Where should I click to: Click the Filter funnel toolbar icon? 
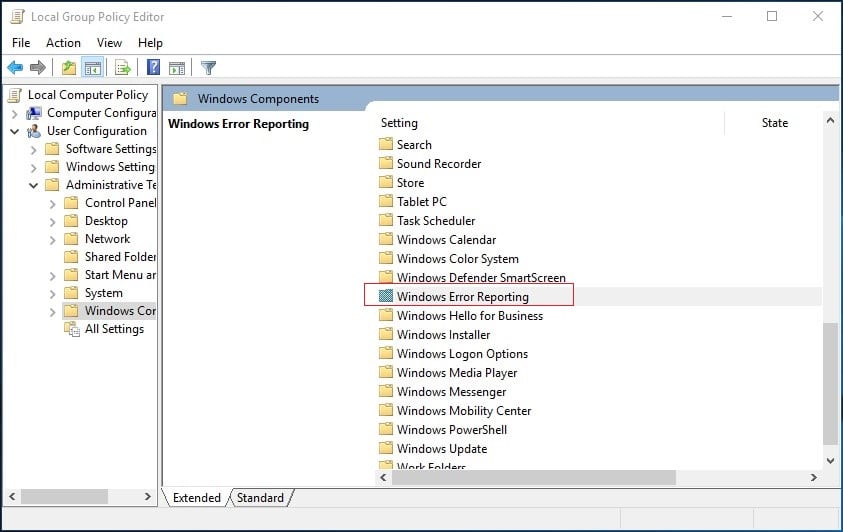pyautogui.click(x=208, y=68)
